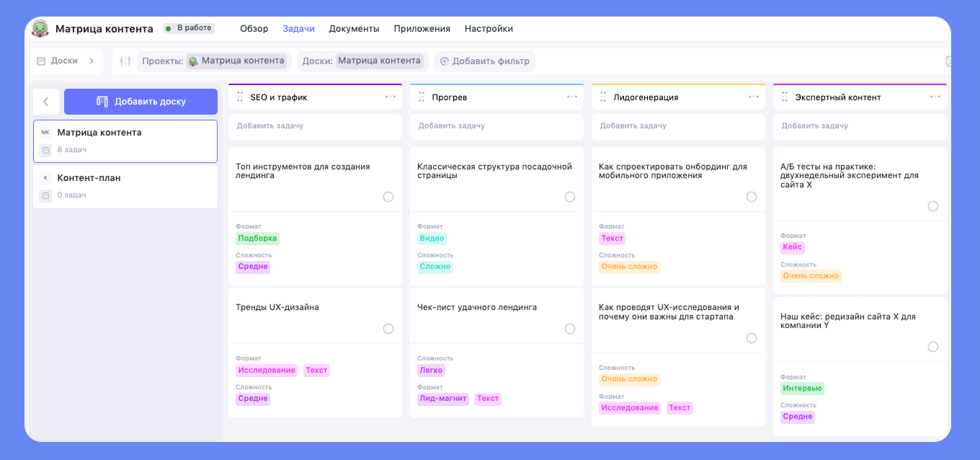The image size is (980, 460).
Task: Open the Проекты filter dropdown
Action: click(x=213, y=61)
